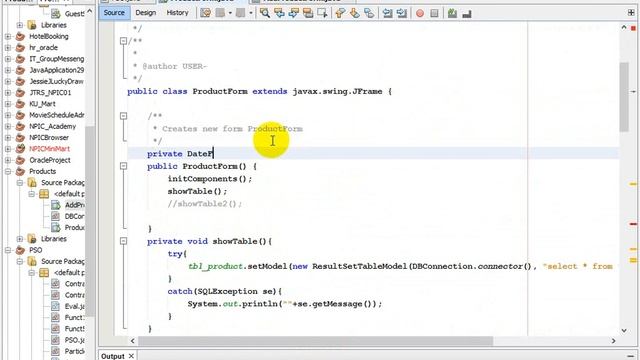Expand the hr_oracle project node

pyautogui.click(x=8, y=48)
